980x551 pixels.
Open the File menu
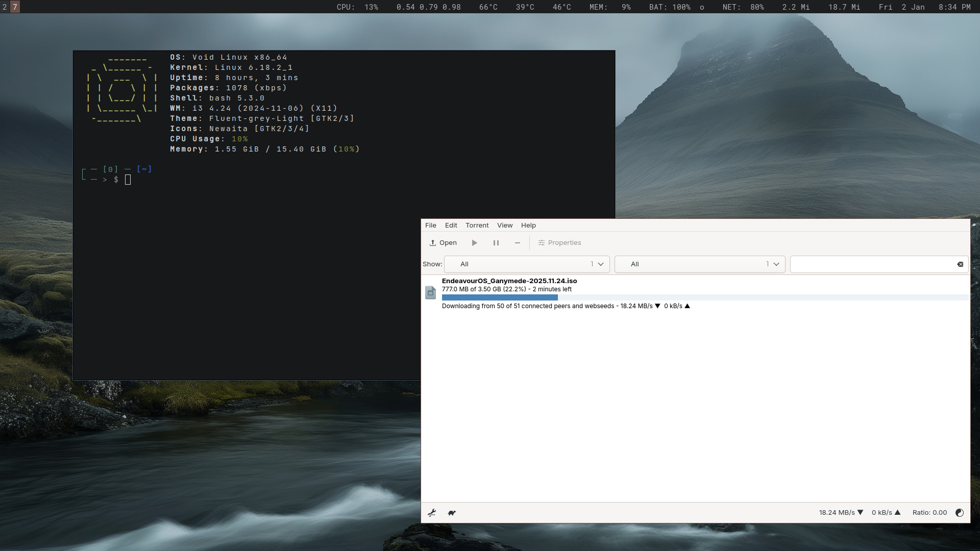click(x=430, y=226)
